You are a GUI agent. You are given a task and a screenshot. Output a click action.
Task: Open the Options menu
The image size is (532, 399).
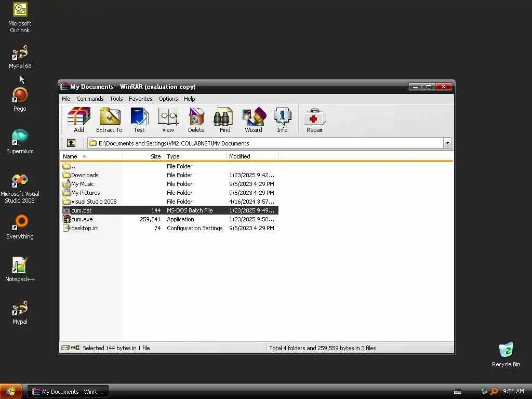pos(168,99)
